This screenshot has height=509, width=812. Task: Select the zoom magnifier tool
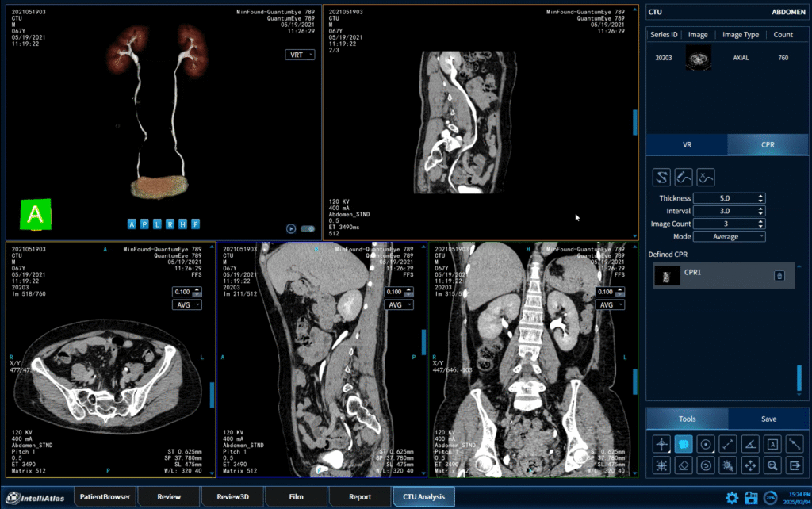[x=772, y=465]
